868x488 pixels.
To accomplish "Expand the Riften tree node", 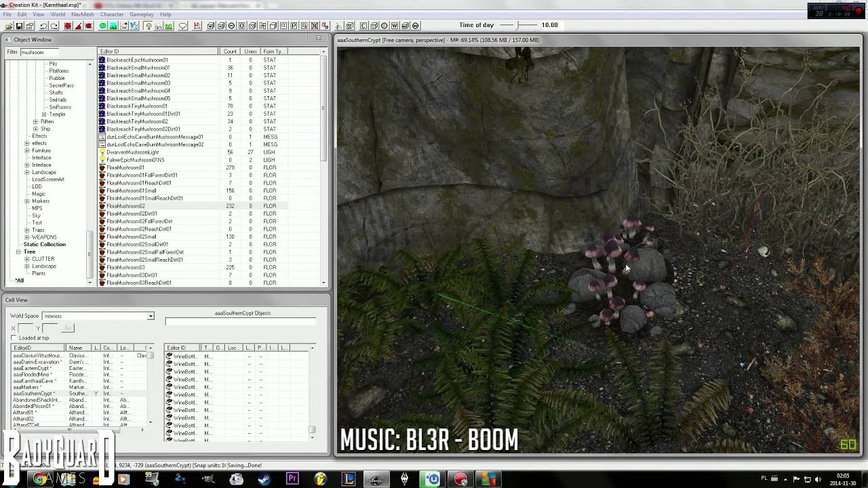I will [x=35, y=121].
